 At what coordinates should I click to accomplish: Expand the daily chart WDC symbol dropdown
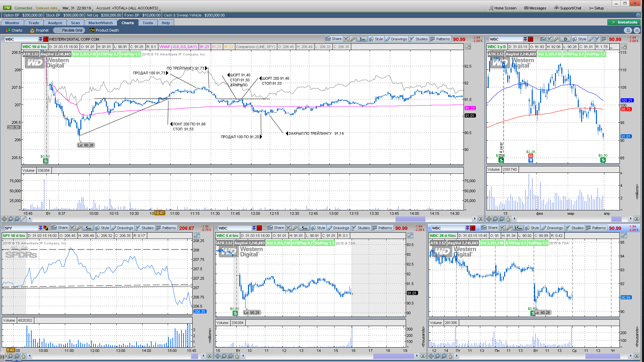[525, 39]
